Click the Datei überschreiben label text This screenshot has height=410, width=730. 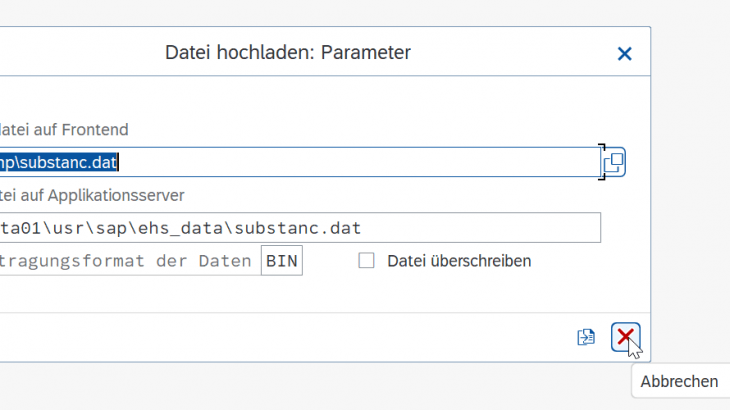(459, 261)
